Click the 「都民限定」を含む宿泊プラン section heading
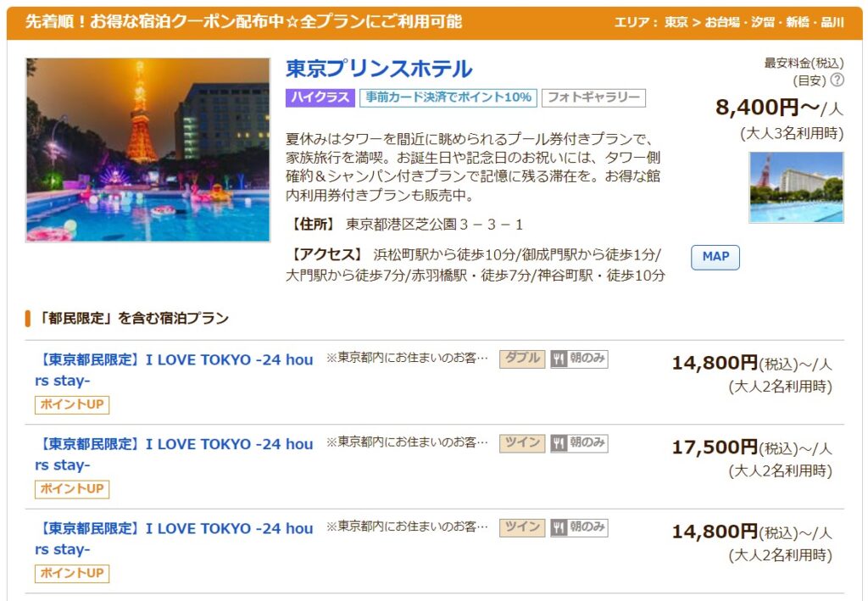 (x=133, y=318)
